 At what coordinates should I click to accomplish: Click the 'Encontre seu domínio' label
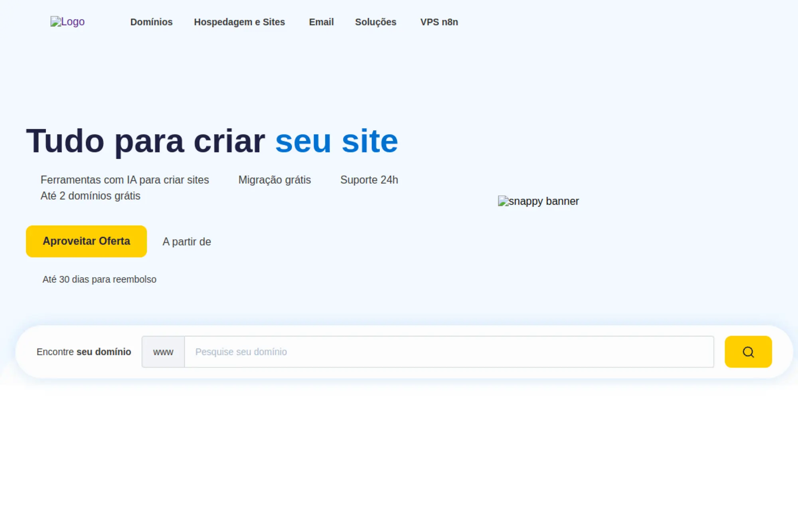[x=84, y=352]
